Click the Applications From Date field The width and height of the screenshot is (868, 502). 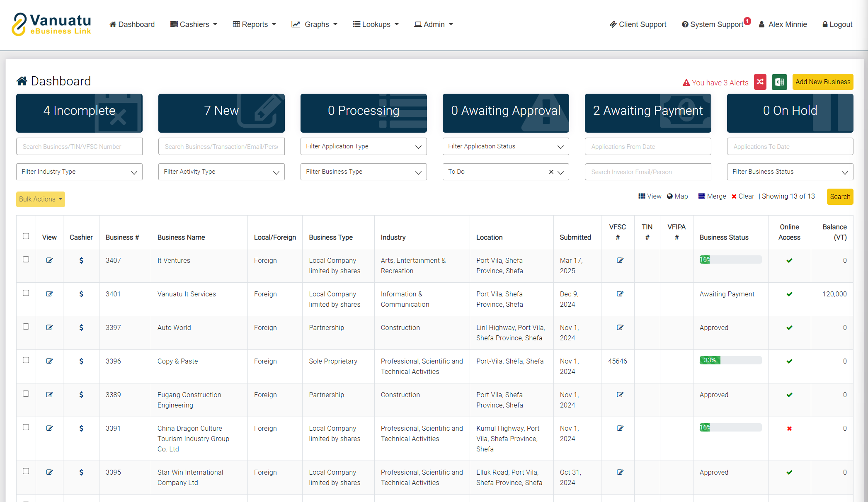647,146
